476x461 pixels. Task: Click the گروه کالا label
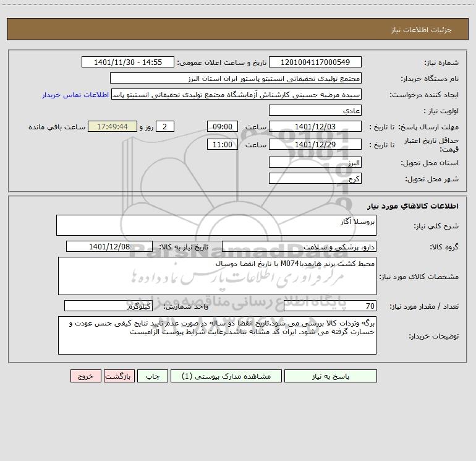click(444, 247)
